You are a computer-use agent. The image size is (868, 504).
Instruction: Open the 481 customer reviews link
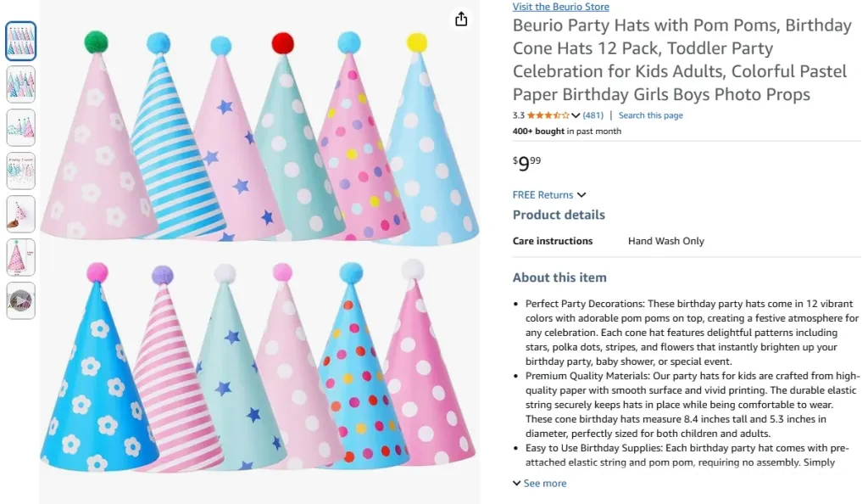[593, 115]
